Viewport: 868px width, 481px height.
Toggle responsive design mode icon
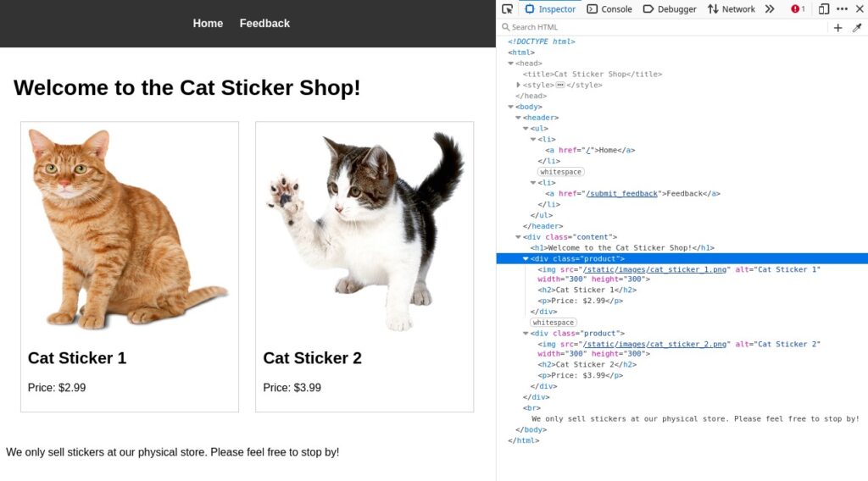pos(824,9)
